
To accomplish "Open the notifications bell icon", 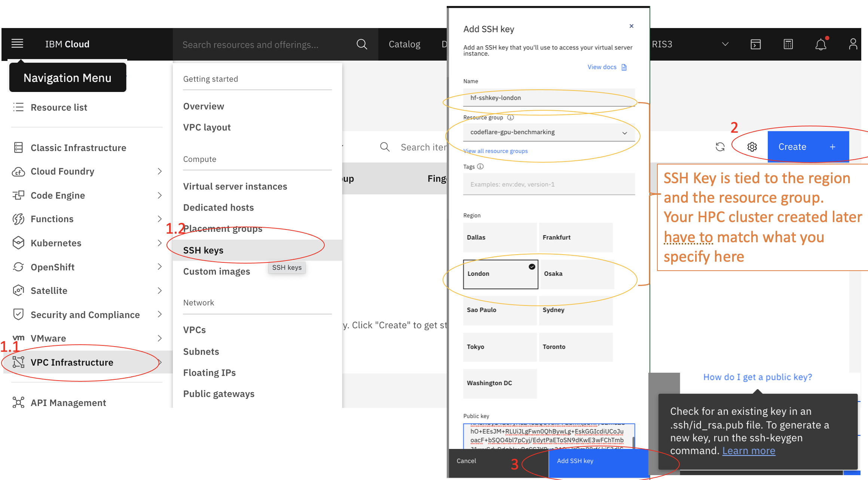I will (821, 44).
